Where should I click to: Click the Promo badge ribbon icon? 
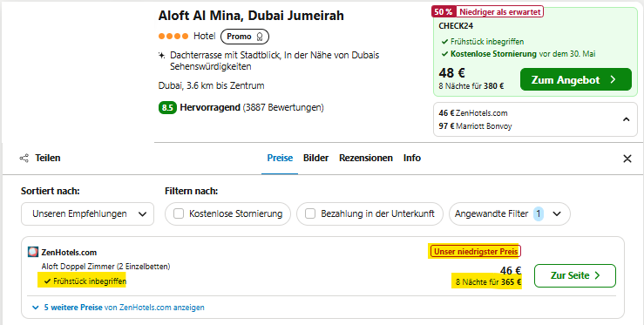(259, 37)
